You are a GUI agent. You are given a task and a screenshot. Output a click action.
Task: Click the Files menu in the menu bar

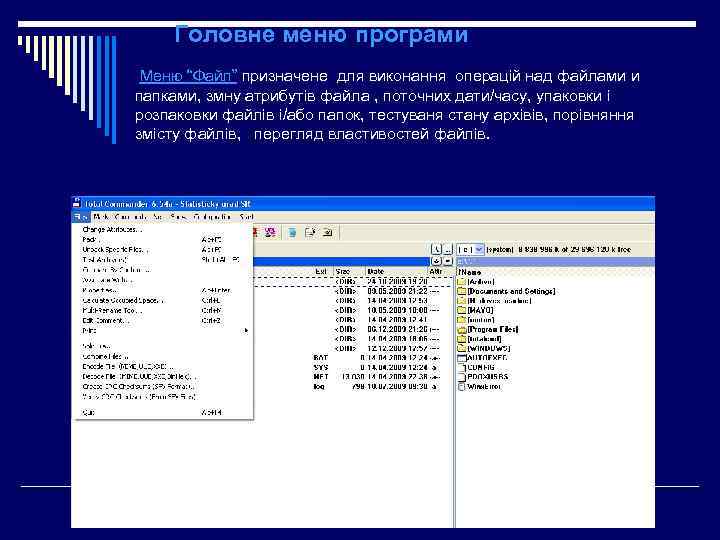tap(81, 217)
